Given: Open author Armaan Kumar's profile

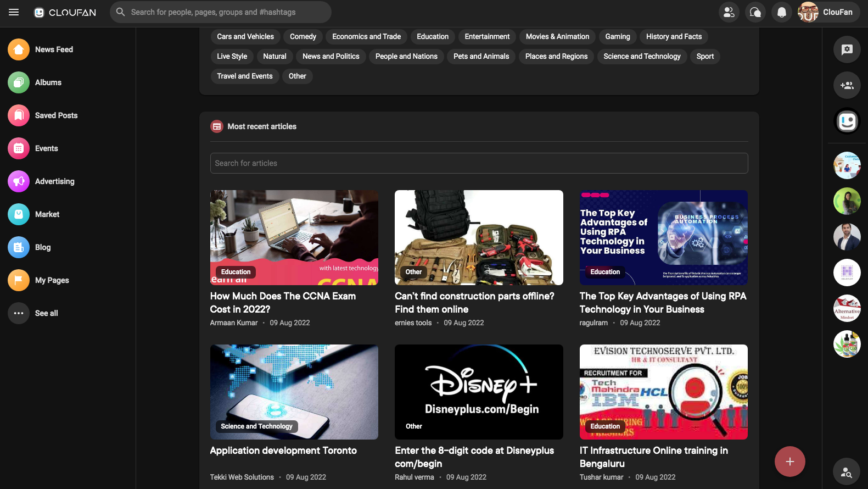Looking at the screenshot, I should click(x=234, y=323).
